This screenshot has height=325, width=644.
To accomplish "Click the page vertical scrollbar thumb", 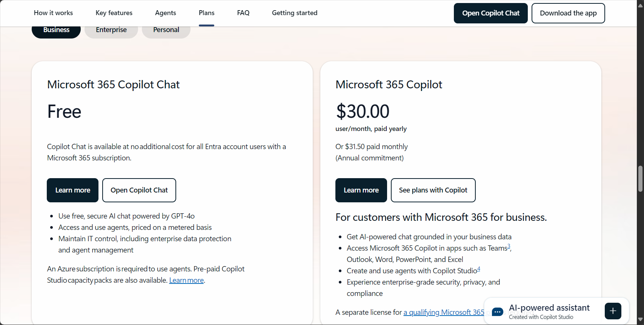I will coord(640,179).
